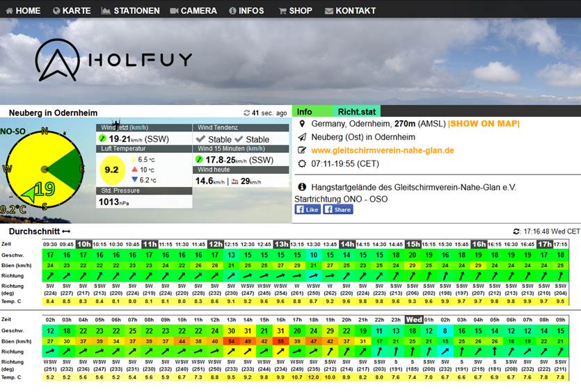The image size is (581, 392).
Task: Click the first Stable checkmark icon
Action: [x=200, y=139]
